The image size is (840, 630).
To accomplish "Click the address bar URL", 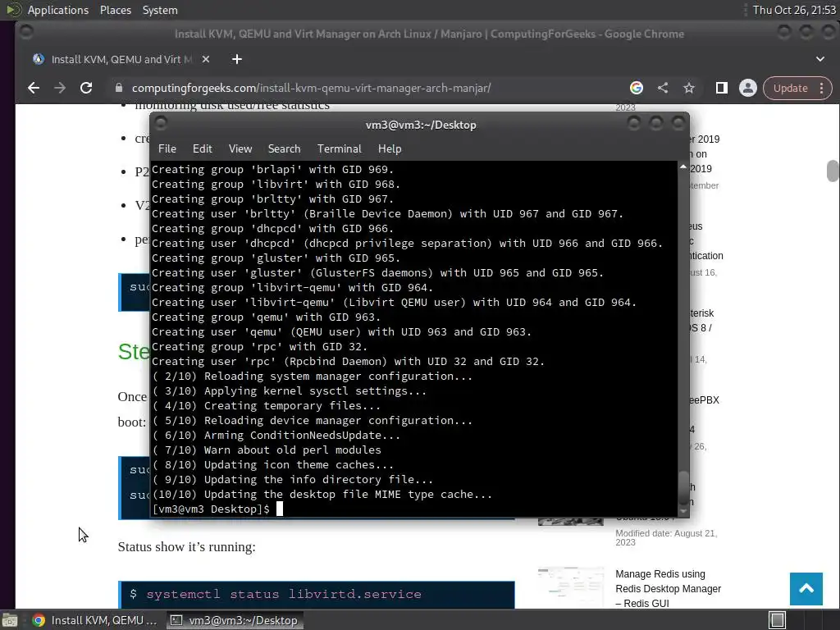I will coord(311,88).
